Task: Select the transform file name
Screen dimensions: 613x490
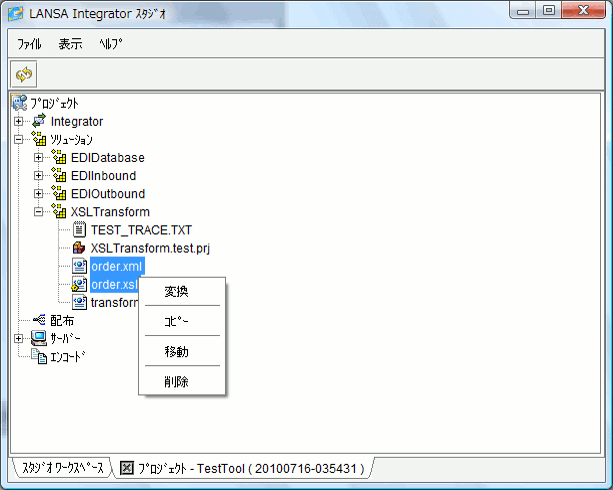Action: [x=115, y=303]
